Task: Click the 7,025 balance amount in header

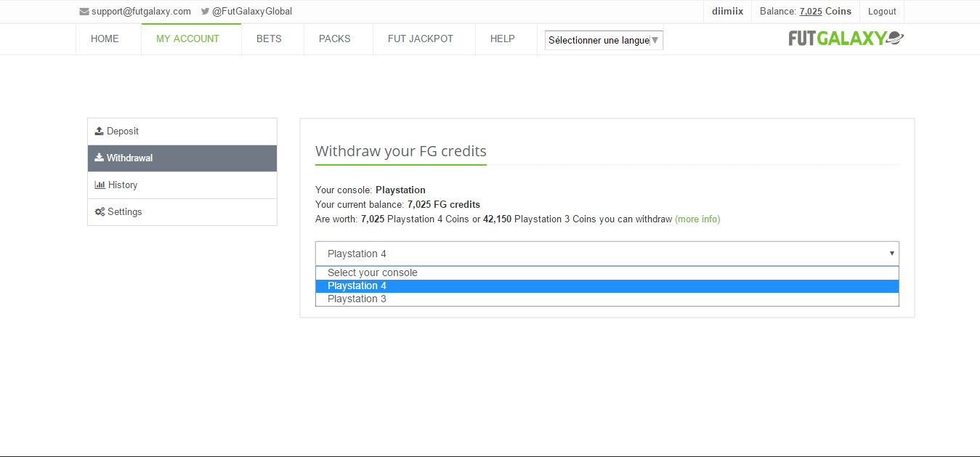Action: coord(811,12)
